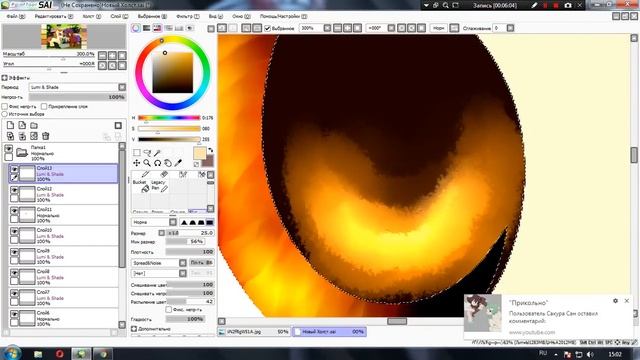The image size is (640, 360).
Task: Click the Windows Start button
Action: pos(11,353)
